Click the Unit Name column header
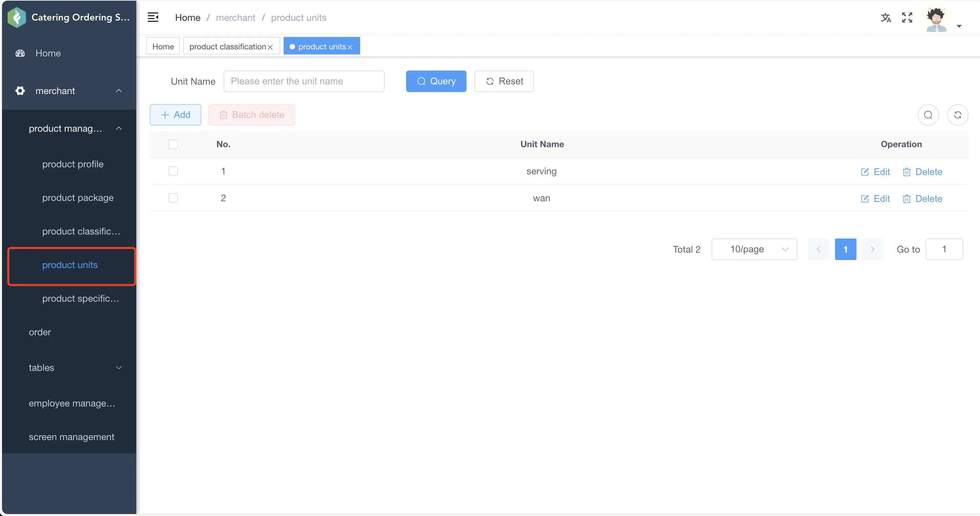980x516 pixels. tap(542, 144)
